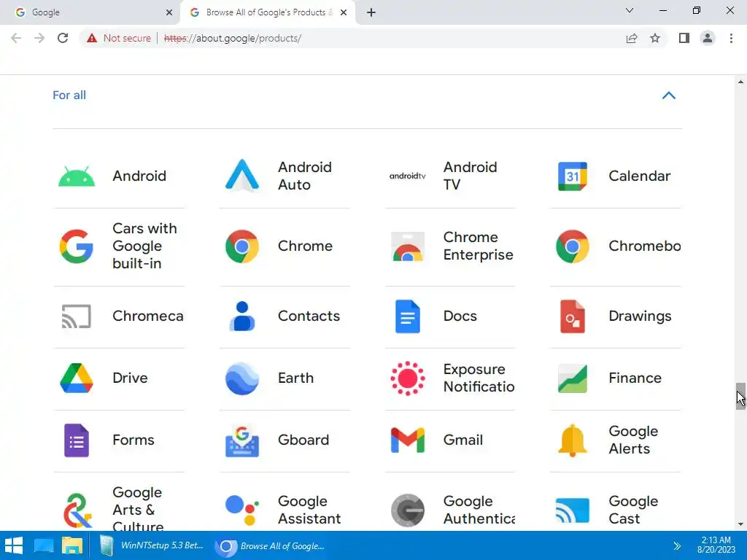Image resolution: width=747 pixels, height=560 pixels.
Task: Open the tab search dropdown arrow
Action: coord(630,10)
